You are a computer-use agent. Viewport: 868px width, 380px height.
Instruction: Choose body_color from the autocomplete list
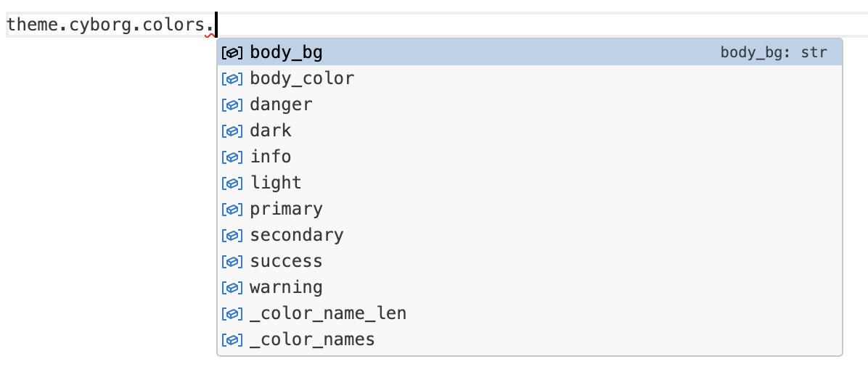click(x=302, y=78)
